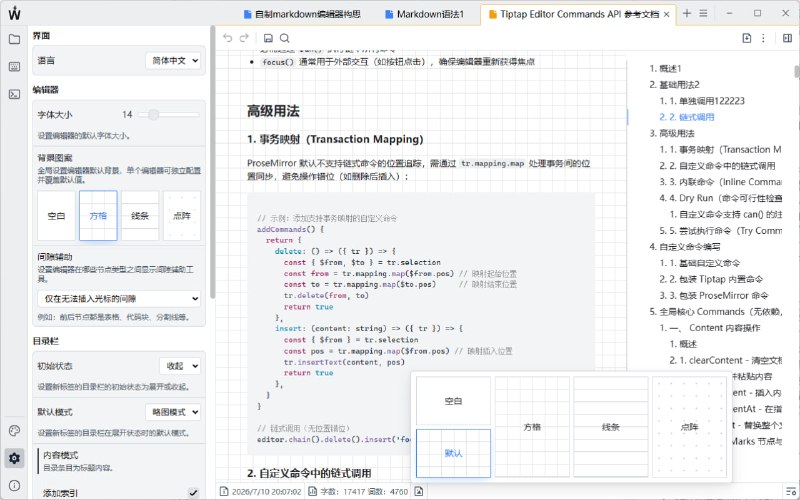Choose 方格 background in popup
The image size is (800, 500).
(532, 427)
